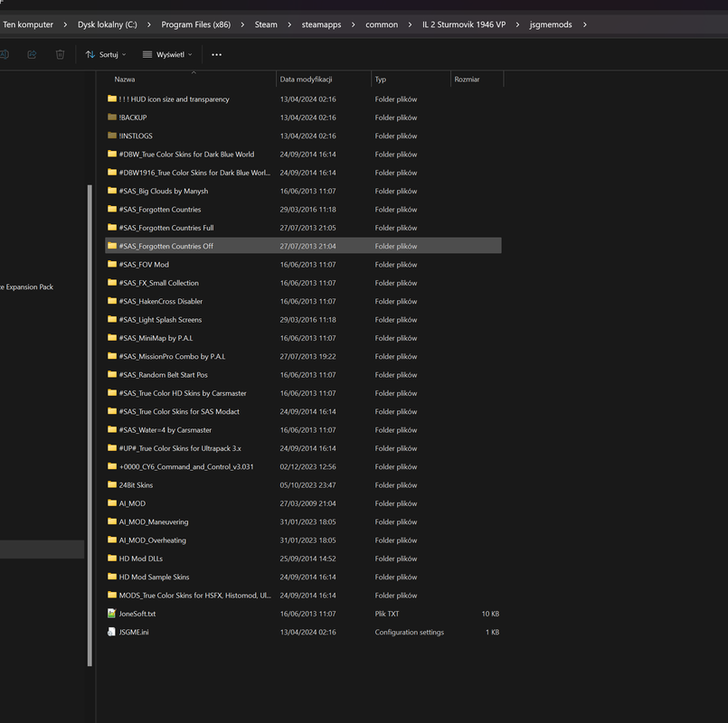Click the Share icon in toolbar
The width and height of the screenshot is (728, 723).
pos(32,54)
